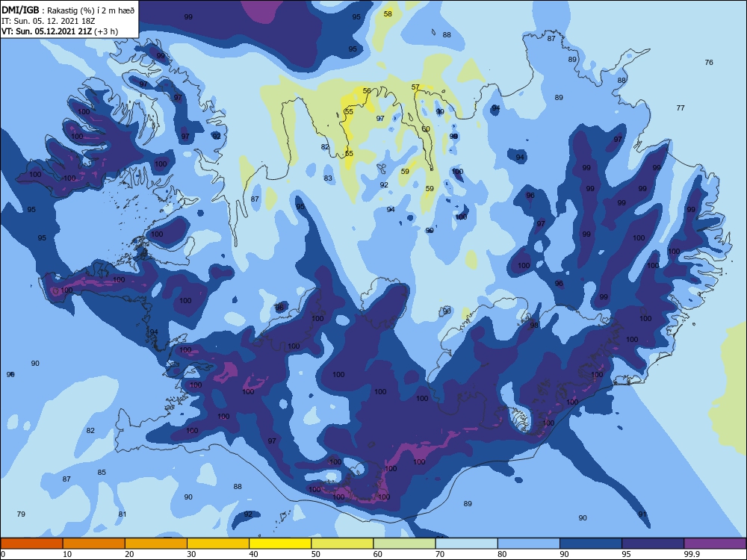This screenshot has width=747, height=560.
Task: Click the title 'DMI/IGB : Rakastig (%) í 2 m hæð'
Action: [x=68, y=10]
